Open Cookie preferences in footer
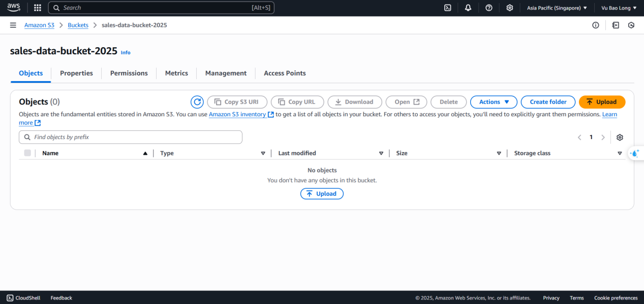Screen dimensions: 644x304 tap(616, 298)
